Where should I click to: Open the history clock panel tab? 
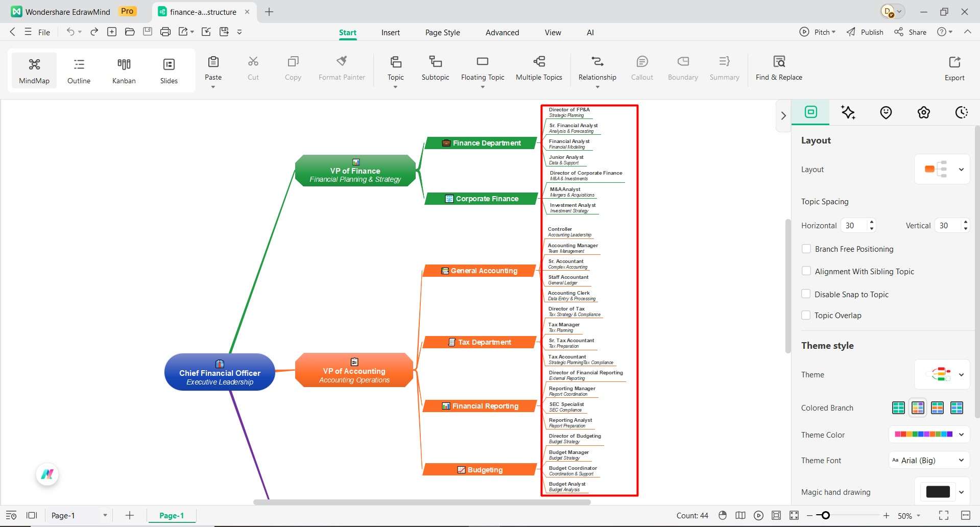(962, 112)
